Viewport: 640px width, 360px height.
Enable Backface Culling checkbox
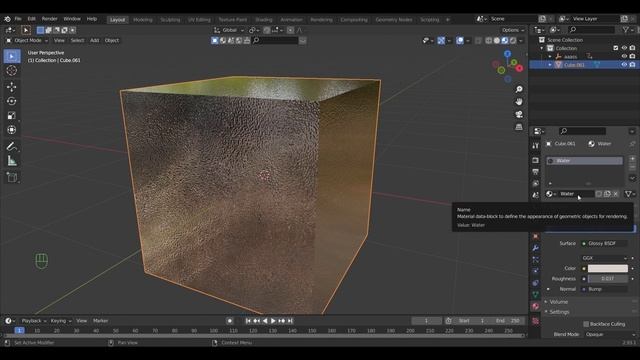coord(586,324)
